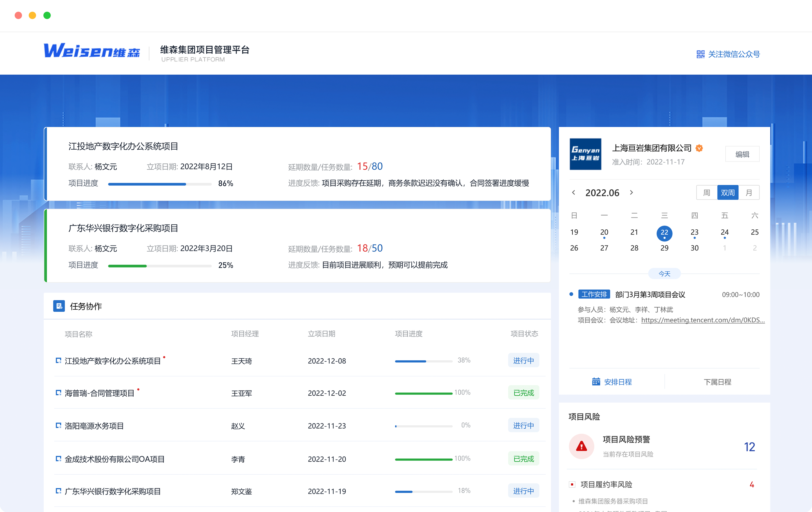Click the Weisen 维森 logo
The height and width of the screenshot is (512, 812).
click(x=92, y=50)
